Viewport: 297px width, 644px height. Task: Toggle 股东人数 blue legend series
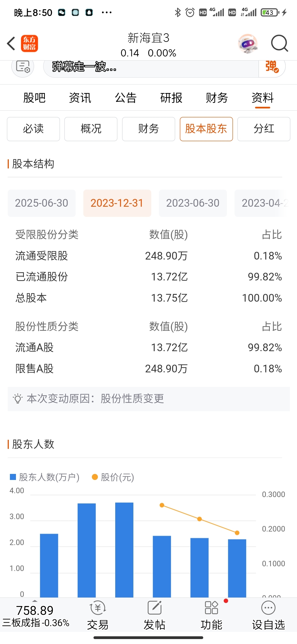[x=45, y=477]
